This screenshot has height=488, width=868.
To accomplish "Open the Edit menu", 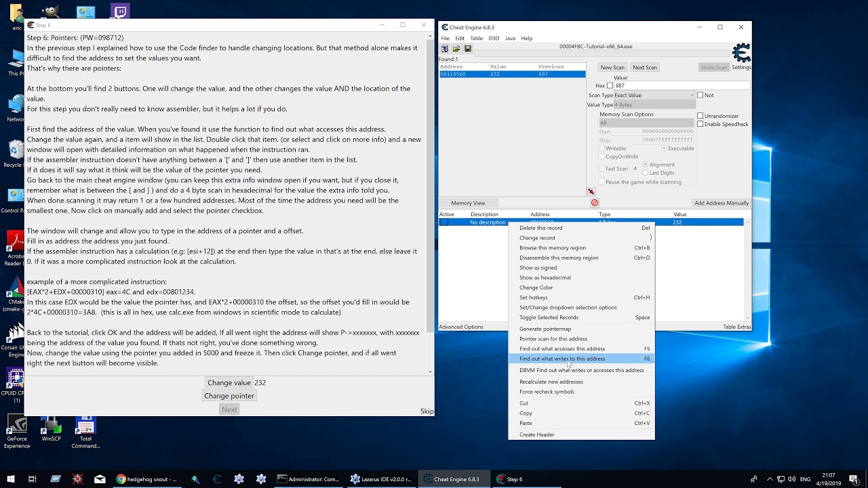I will pyautogui.click(x=460, y=38).
